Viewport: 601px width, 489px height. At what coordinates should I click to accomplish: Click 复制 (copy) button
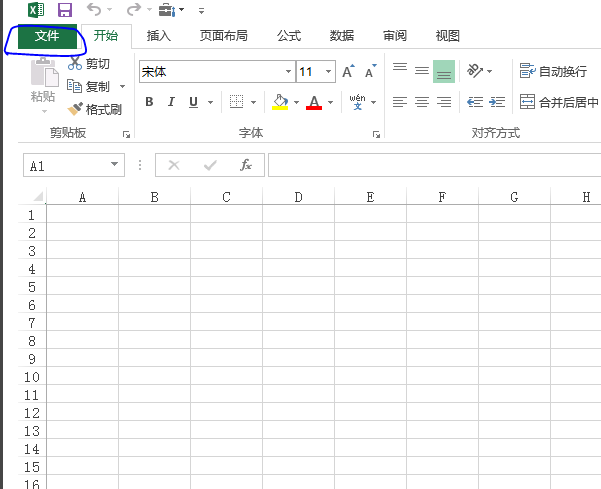point(89,87)
